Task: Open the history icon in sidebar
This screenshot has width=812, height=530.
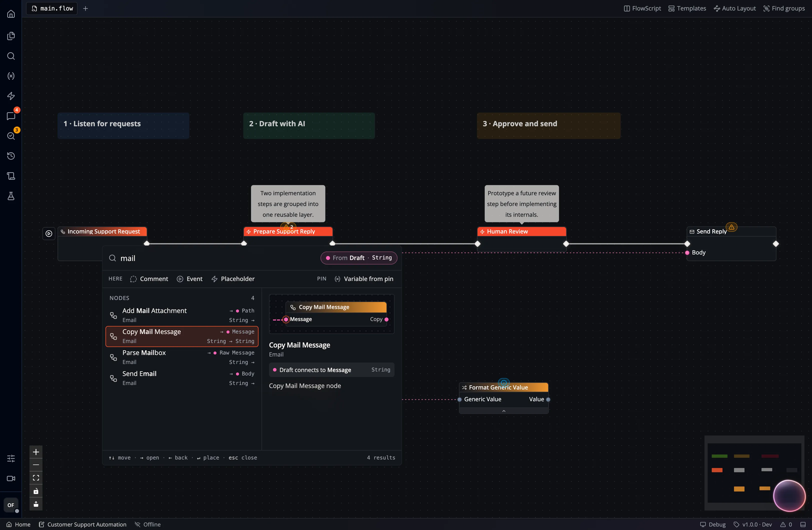Action: 11,156
